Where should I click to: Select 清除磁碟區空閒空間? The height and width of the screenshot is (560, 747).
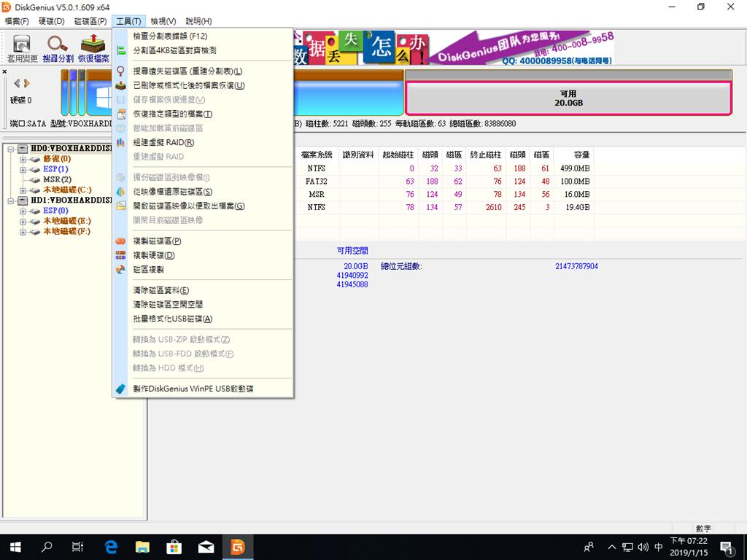[203, 305]
